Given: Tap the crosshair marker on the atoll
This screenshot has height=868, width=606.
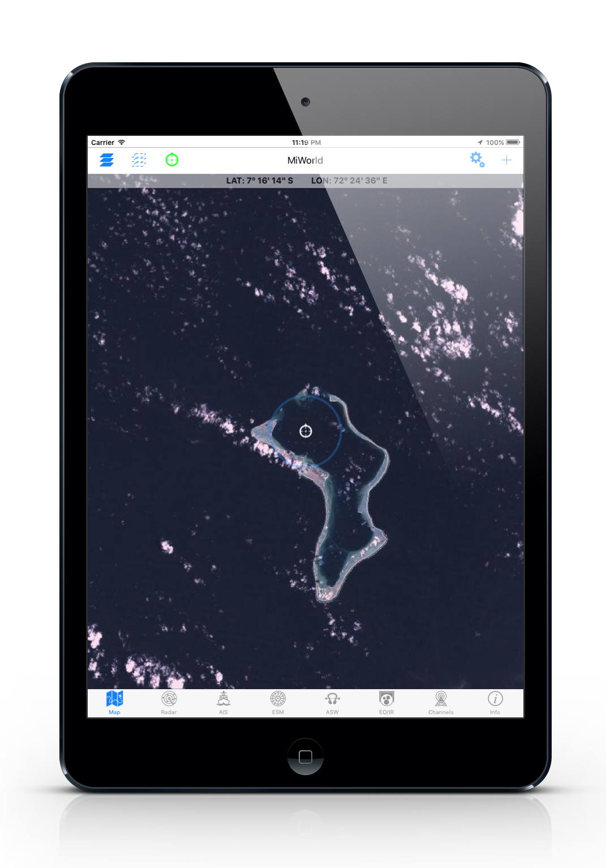Looking at the screenshot, I should tap(306, 431).
